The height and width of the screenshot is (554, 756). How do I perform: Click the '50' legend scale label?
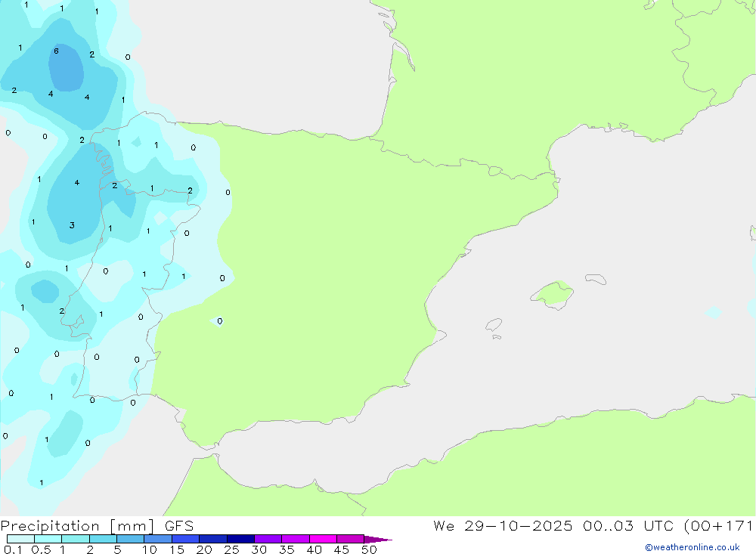click(370, 549)
